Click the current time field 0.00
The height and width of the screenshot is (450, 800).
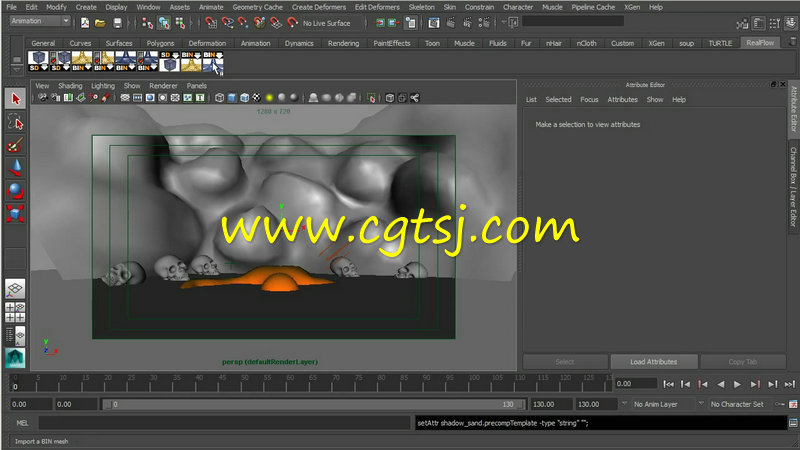(x=635, y=384)
